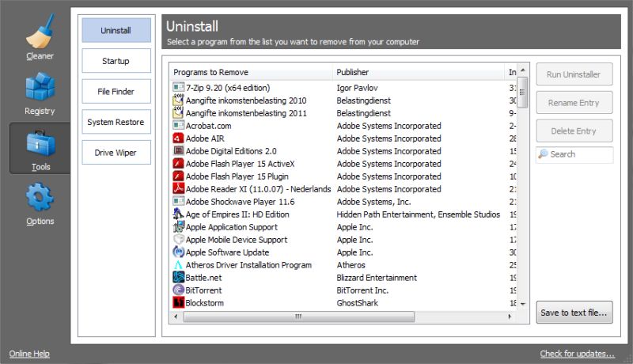
Task: Click the Apple Application Support icon
Action: (x=179, y=227)
